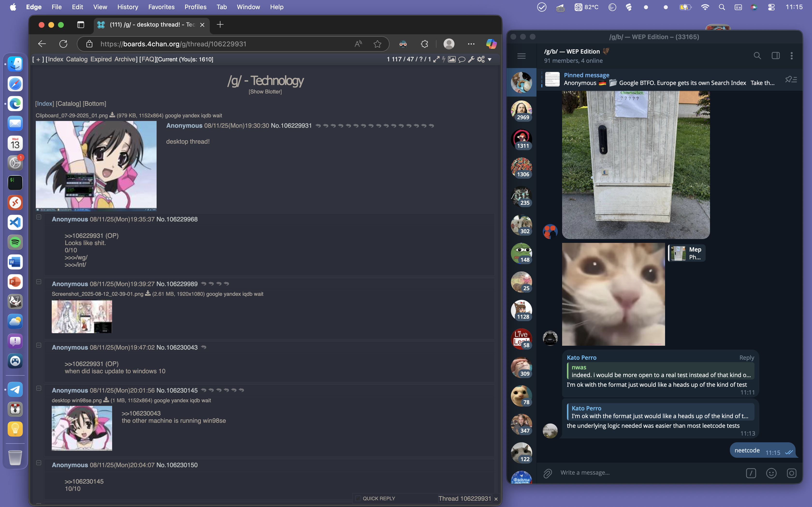Open the quick reply speech bubble in header
812x507 pixels.
coord(462,59)
